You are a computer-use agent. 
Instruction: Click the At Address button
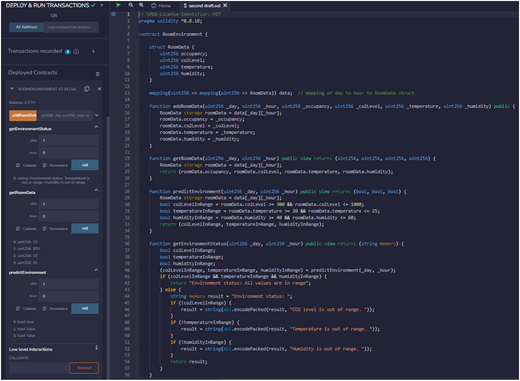tap(27, 27)
